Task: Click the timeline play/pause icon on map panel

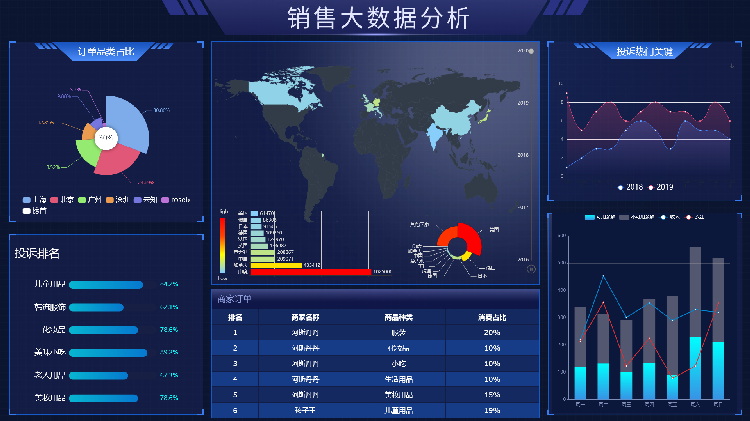Action: click(531, 269)
